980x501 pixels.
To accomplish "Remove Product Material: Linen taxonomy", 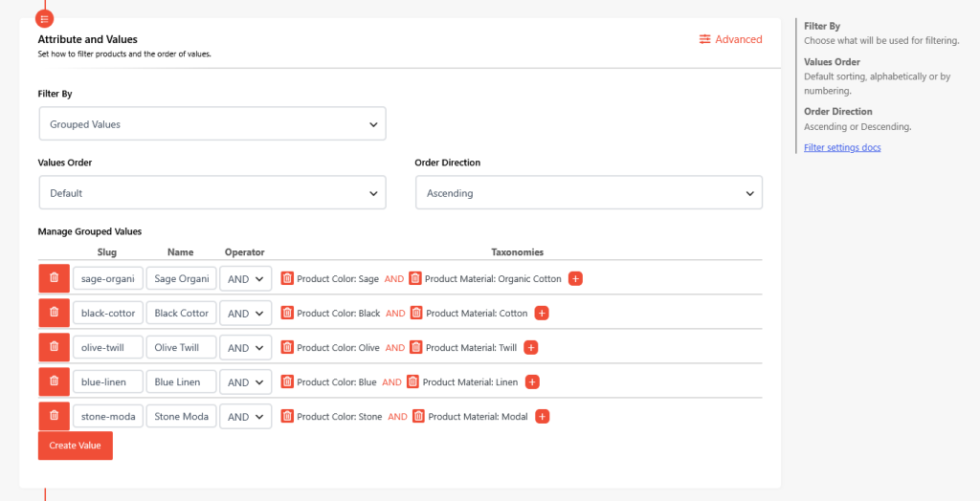I will 412,381.
